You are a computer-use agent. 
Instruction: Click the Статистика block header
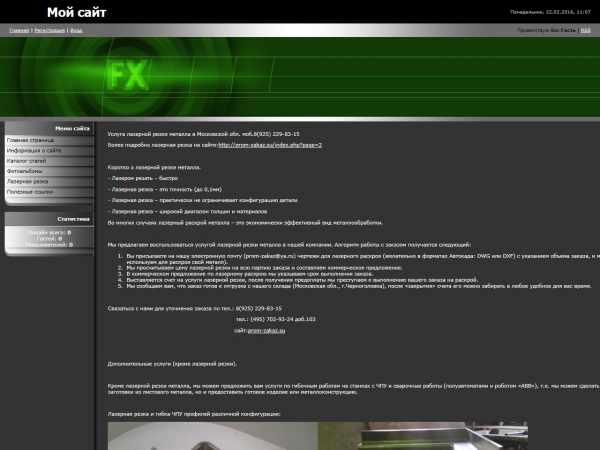73,217
